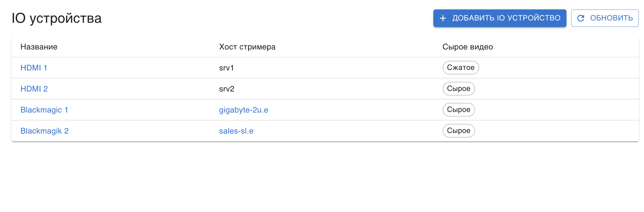This screenshot has width=644, height=212.
Task: Click the Хост стримера column header
Action: click(247, 47)
